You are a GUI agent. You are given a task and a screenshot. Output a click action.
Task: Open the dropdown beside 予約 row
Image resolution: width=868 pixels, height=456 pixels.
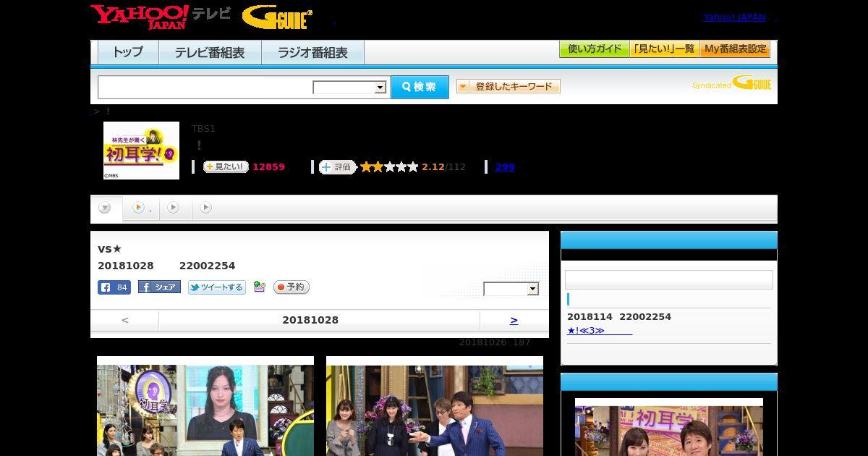511,289
